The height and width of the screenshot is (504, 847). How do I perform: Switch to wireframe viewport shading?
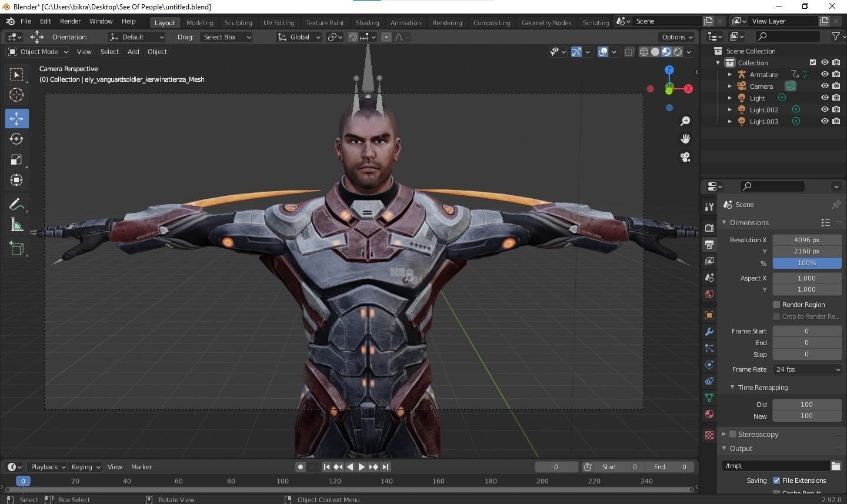[644, 52]
